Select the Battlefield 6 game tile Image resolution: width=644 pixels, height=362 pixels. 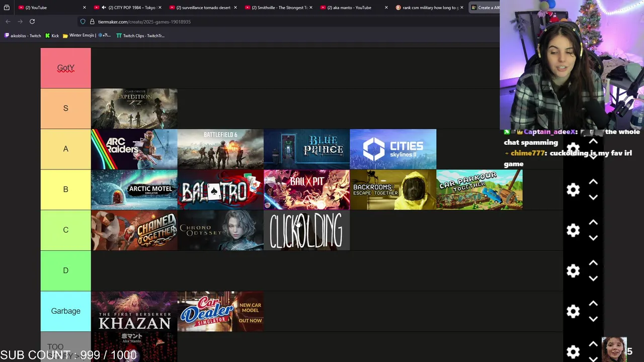click(220, 149)
